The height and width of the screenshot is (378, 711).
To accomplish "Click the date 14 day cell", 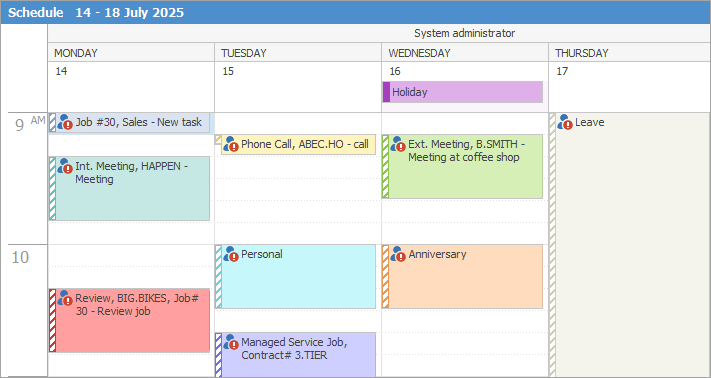I will [131, 87].
